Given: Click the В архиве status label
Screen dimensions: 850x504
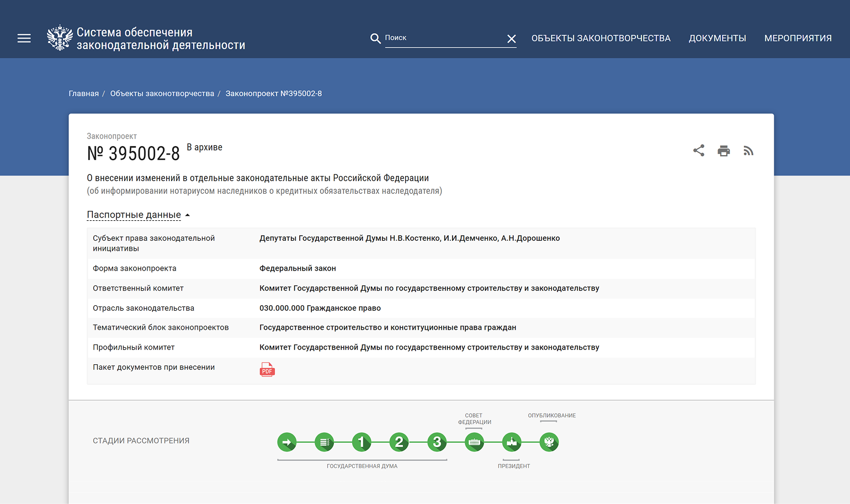Looking at the screenshot, I should pyautogui.click(x=204, y=147).
